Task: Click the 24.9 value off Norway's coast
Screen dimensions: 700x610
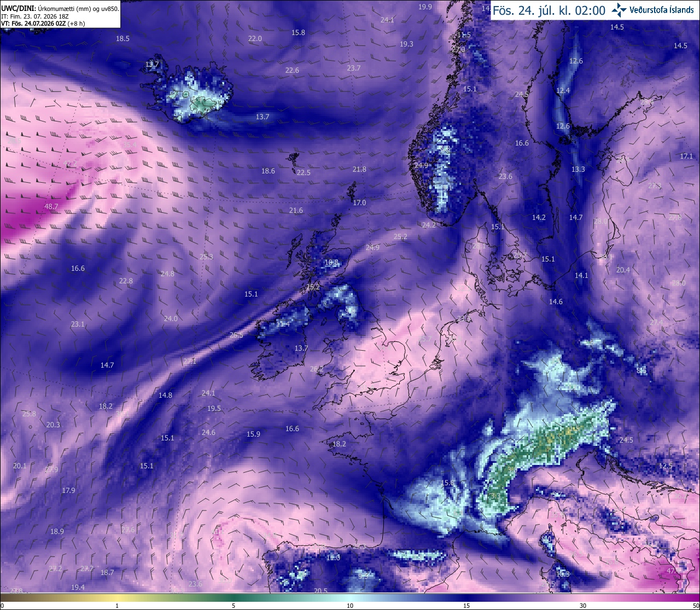Action: click(421, 165)
